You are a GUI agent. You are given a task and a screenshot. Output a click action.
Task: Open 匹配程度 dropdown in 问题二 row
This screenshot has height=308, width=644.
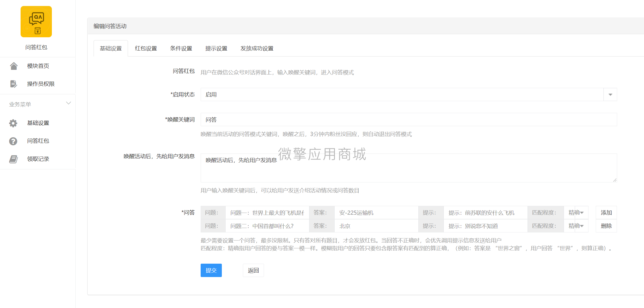click(576, 226)
